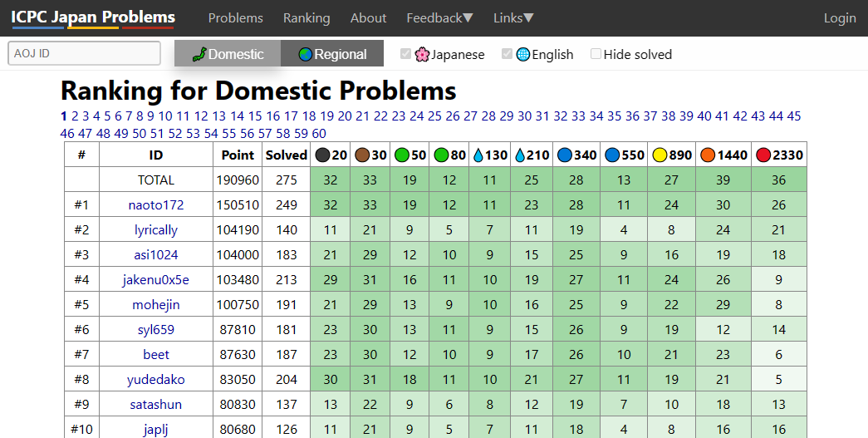Click the red circle icon in the 2330-point column header

coord(763,155)
